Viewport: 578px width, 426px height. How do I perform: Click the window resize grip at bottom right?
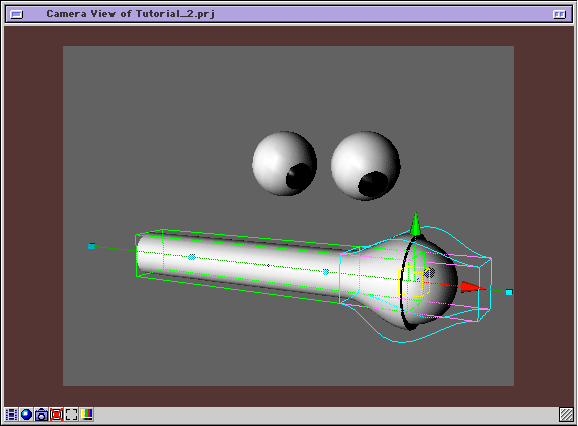tap(566, 415)
